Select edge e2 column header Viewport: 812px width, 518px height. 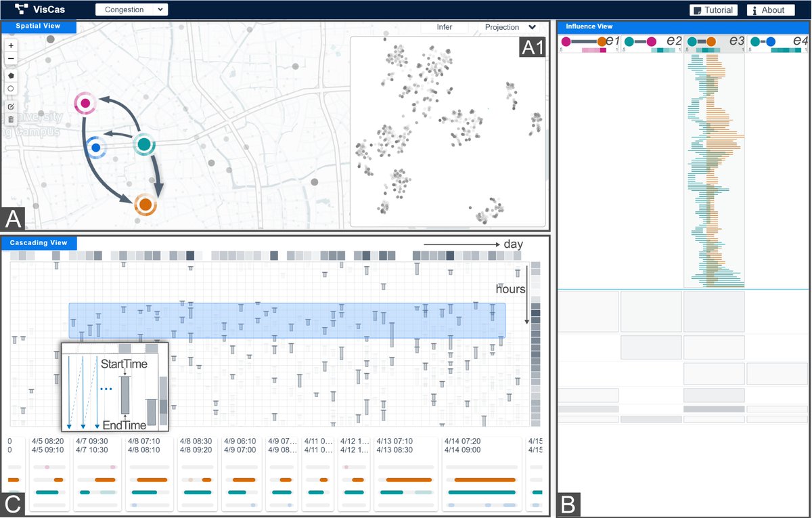click(x=652, y=45)
